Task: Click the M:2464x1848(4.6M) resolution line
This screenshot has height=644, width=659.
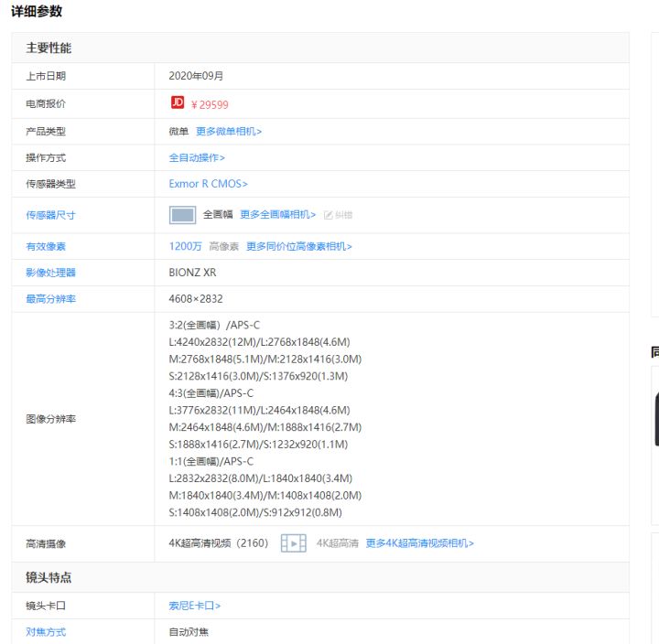Action: point(265,427)
